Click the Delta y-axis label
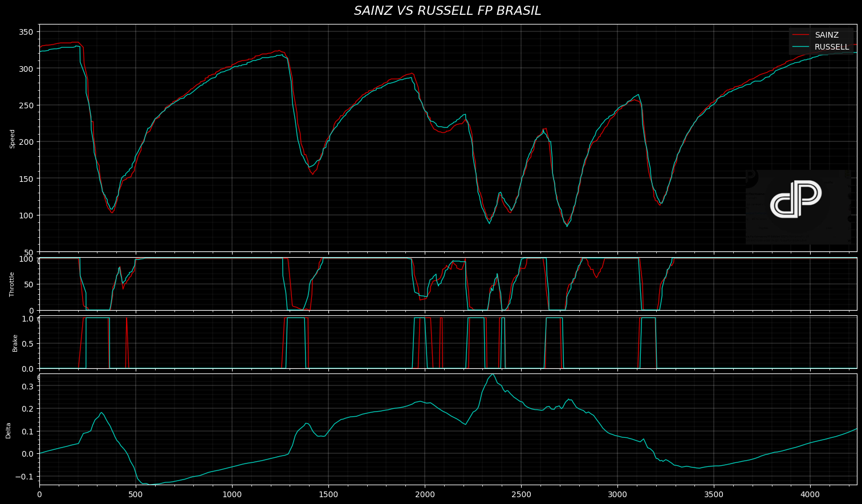 click(x=9, y=430)
